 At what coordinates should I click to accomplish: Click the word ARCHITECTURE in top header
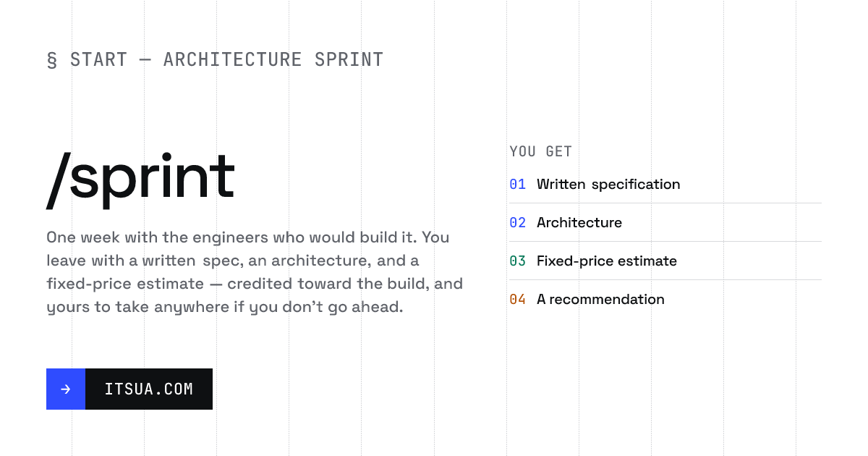tap(232, 59)
